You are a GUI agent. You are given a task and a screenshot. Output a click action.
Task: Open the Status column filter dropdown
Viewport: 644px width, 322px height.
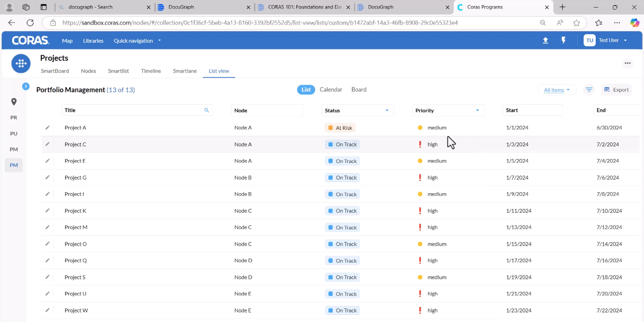click(387, 110)
